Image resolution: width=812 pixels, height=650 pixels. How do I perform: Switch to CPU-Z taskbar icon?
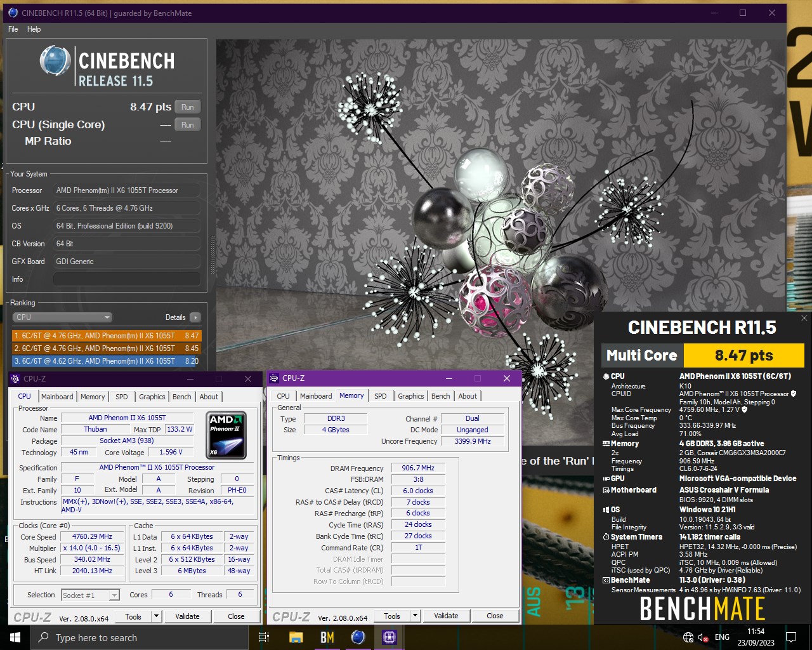(389, 637)
